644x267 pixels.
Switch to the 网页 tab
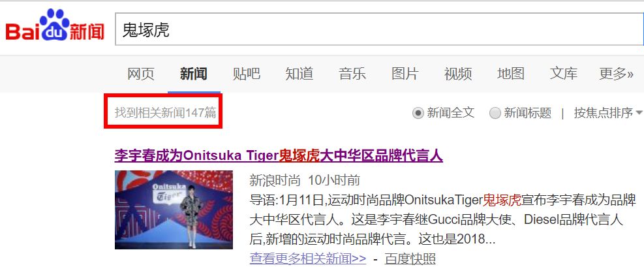(141, 74)
